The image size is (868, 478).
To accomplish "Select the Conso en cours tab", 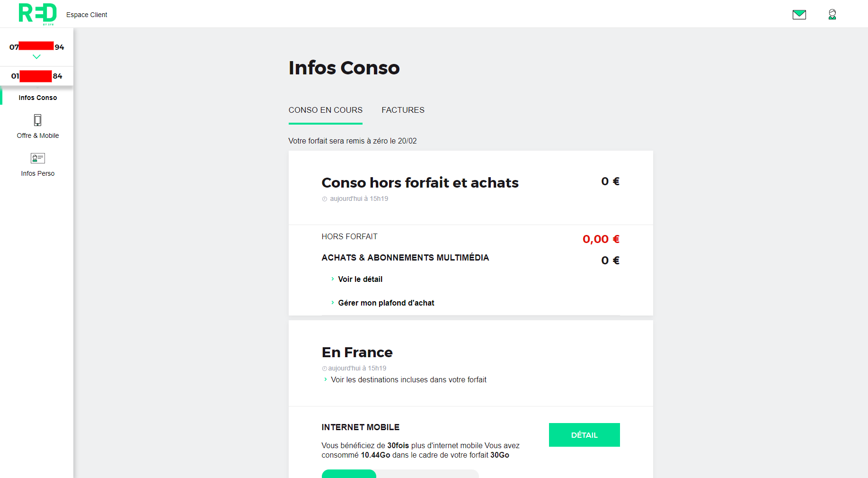I will (x=326, y=110).
